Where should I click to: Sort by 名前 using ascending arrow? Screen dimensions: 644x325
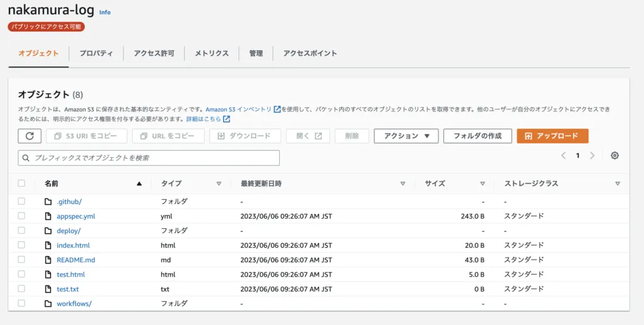(x=139, y=184)
